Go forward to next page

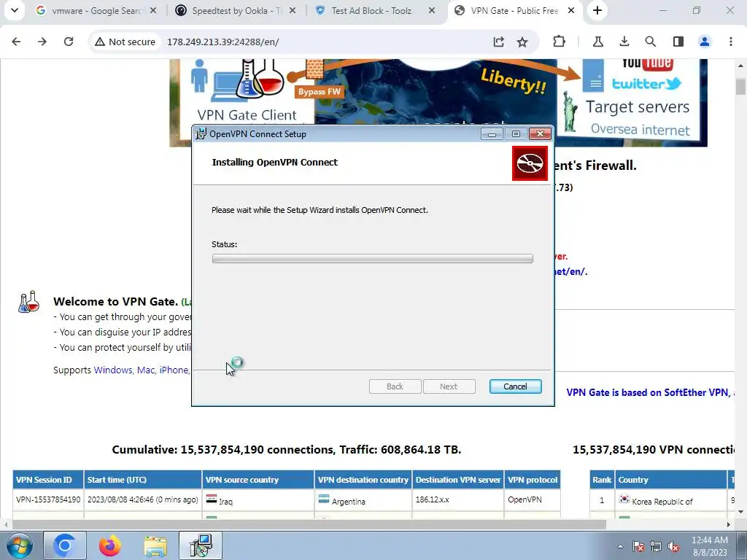point(42,42)
